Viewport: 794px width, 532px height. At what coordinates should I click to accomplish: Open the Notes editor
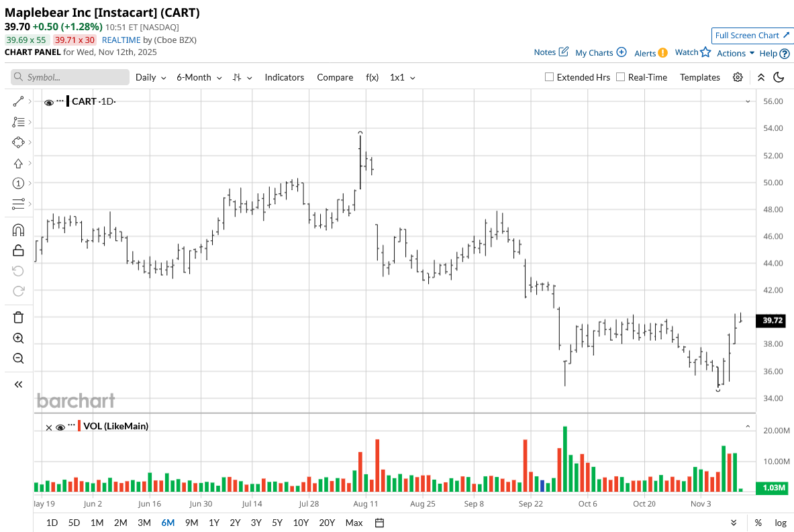coord(551,52)
